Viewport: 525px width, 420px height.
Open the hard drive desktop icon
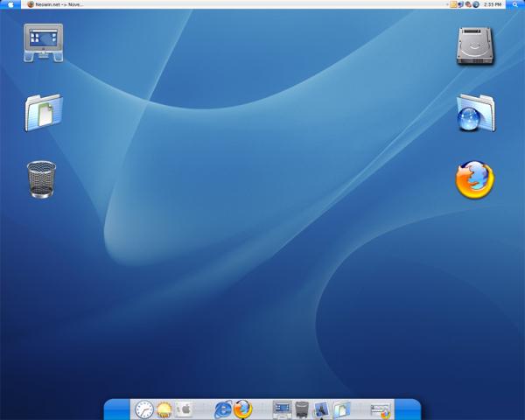(x=475, y=45)
